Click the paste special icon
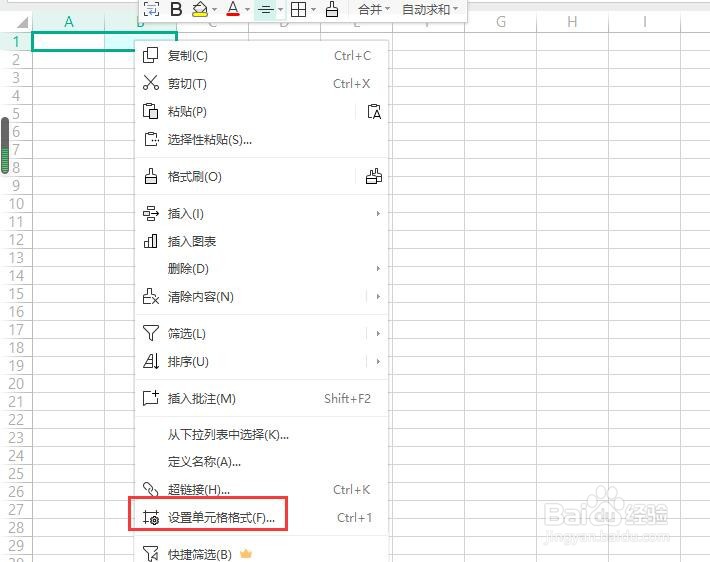The image size is (710, 562). (151, 139)
